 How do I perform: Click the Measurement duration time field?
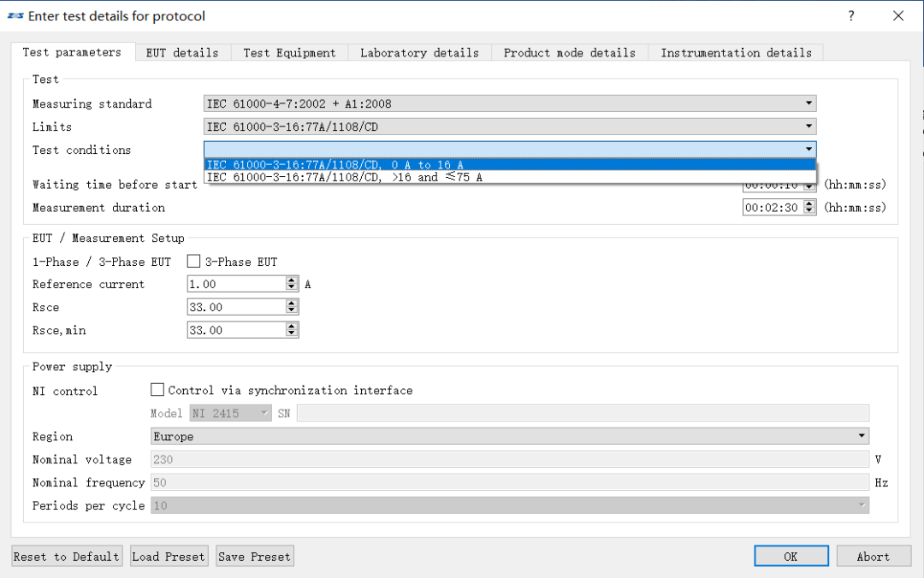(773, 208)
